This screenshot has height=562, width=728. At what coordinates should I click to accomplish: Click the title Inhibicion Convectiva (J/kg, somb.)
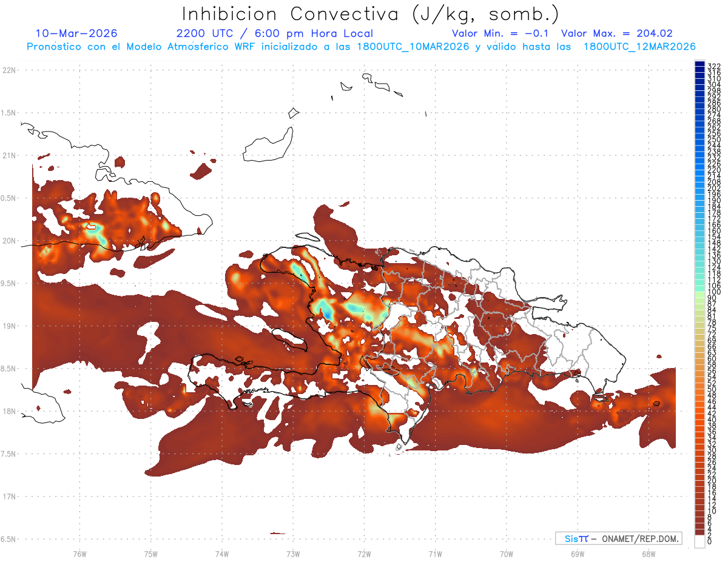coord(371,14)
